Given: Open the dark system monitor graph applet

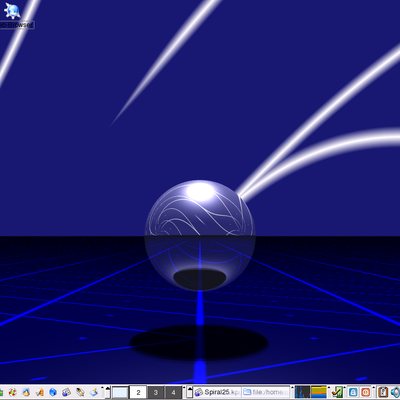Looking at the screenshot, I should pyautogui.click(x=302, y=392).
